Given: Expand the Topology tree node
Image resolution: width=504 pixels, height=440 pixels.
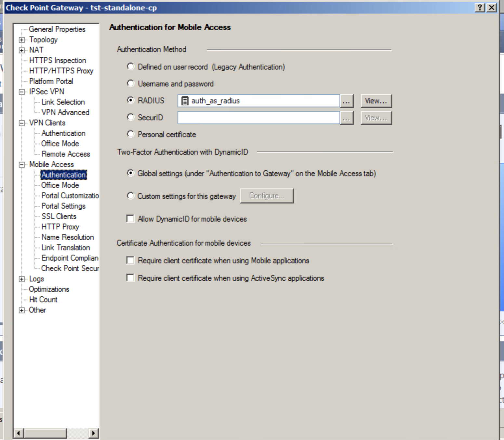Looking at the screenshot, I should point(22,40).
